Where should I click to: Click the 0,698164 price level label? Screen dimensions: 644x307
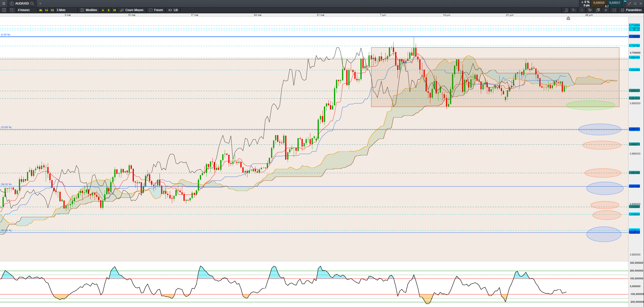(x=634, y=58)
